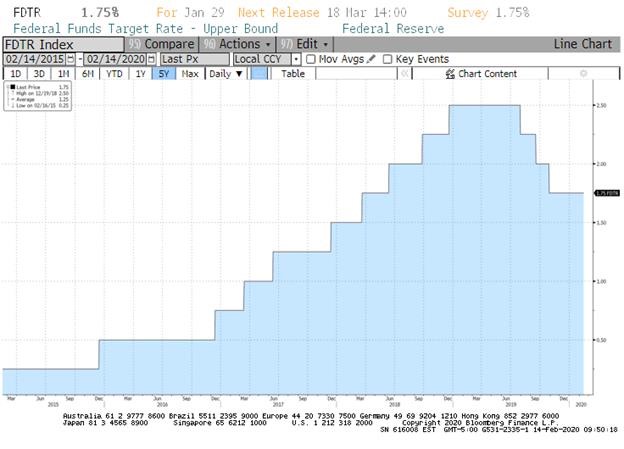624x449 pixels.
Task: Expand the Edit dropdown menu
Action: [306, 45]
